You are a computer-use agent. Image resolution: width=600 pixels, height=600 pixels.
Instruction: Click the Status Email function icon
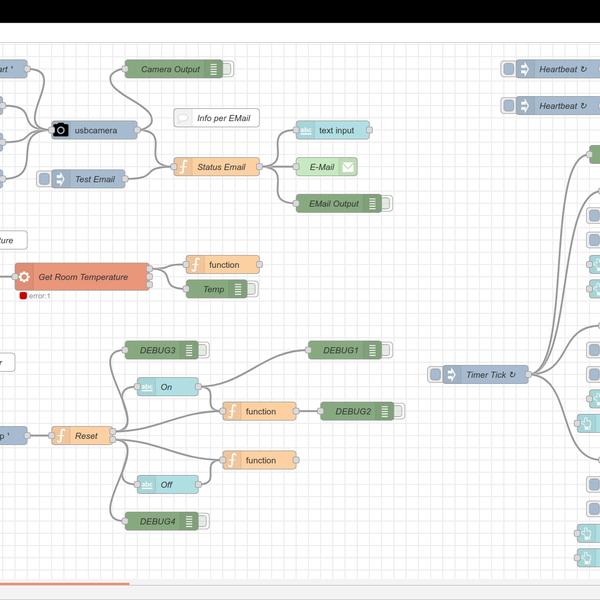click(183, 167)
